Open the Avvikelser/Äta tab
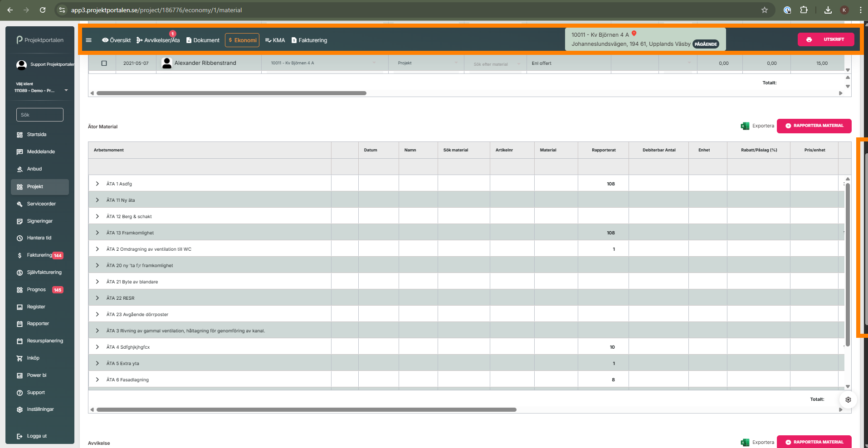 coord(158,40)
